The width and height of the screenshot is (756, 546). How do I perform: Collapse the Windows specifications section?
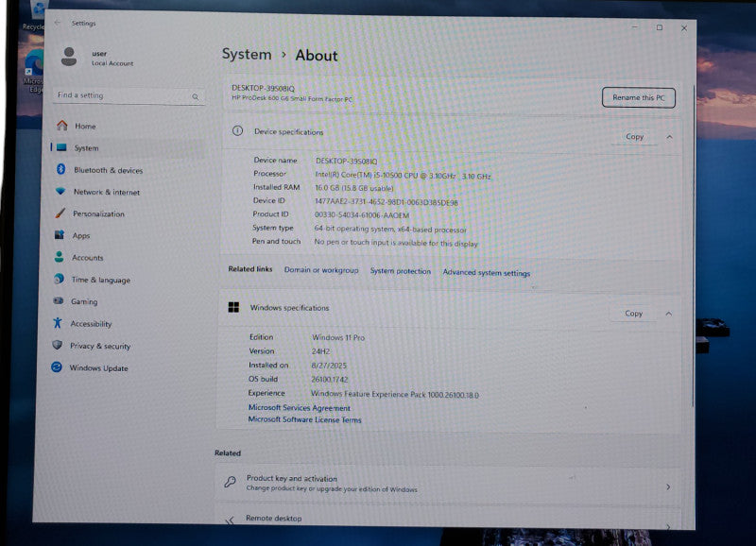pos(668,314)
